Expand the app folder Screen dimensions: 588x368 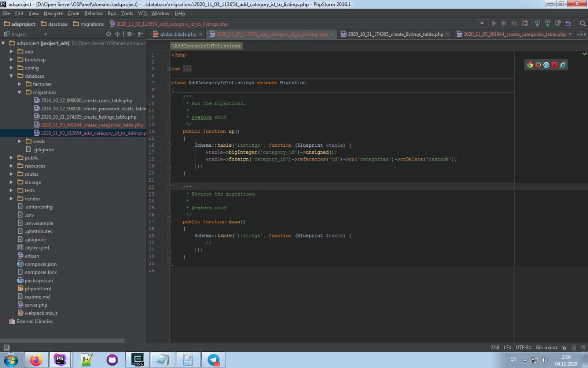(11, 52)
